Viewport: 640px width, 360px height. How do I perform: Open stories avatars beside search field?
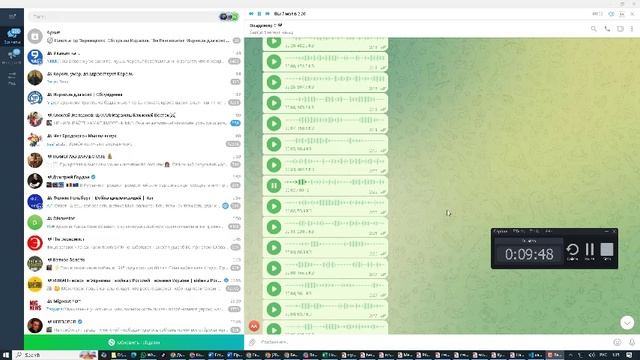click(x=229, y=17)
